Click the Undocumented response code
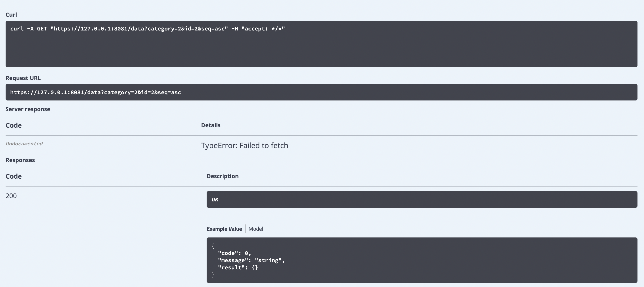644x287 pixels. point(24,144)
